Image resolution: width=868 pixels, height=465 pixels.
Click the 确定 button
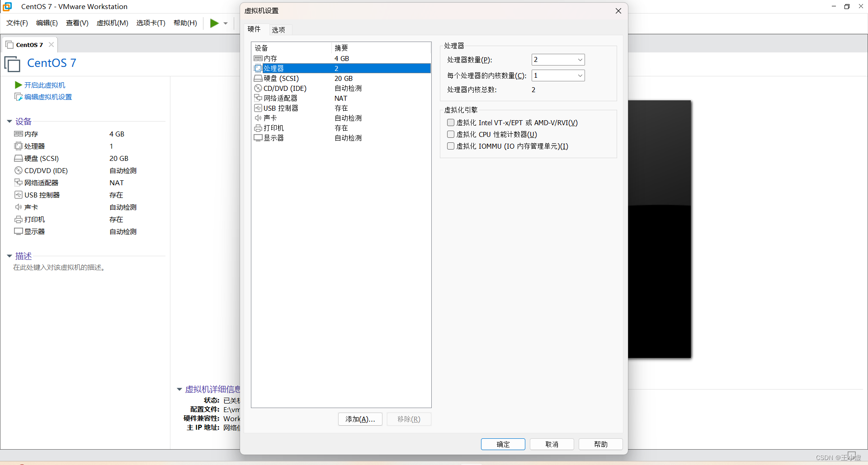click(503, 444)
